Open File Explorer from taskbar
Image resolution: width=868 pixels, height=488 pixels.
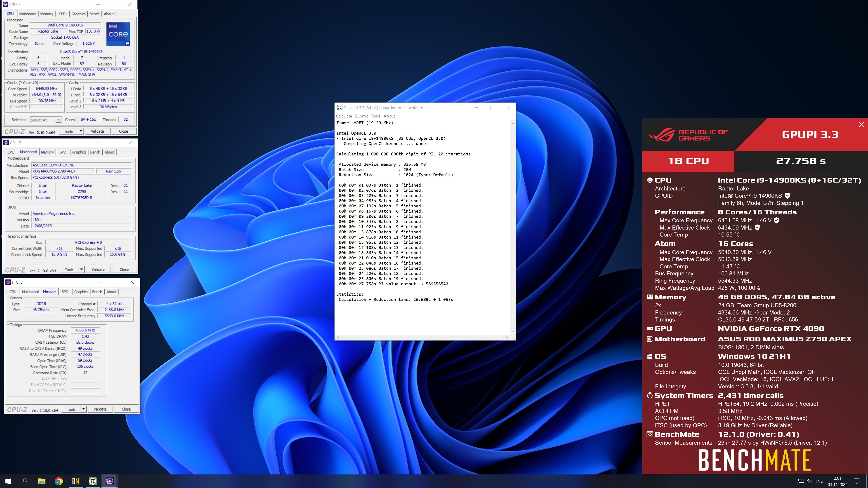[x=42, y=481]
